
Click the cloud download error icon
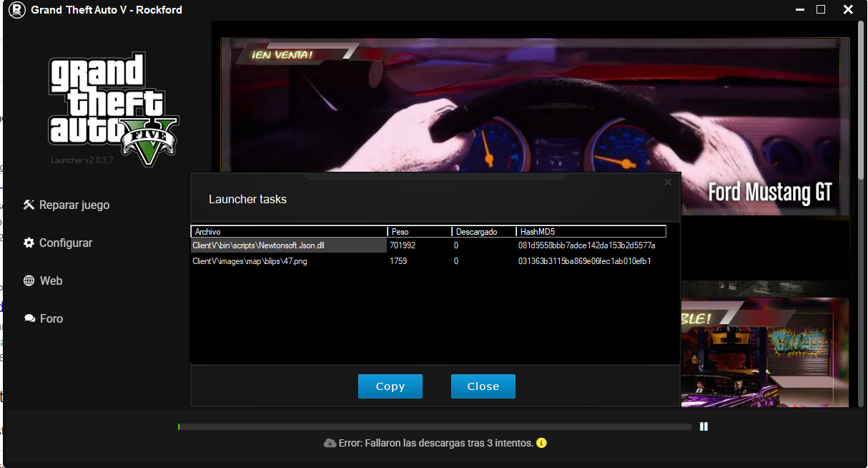tap(330, 443)
